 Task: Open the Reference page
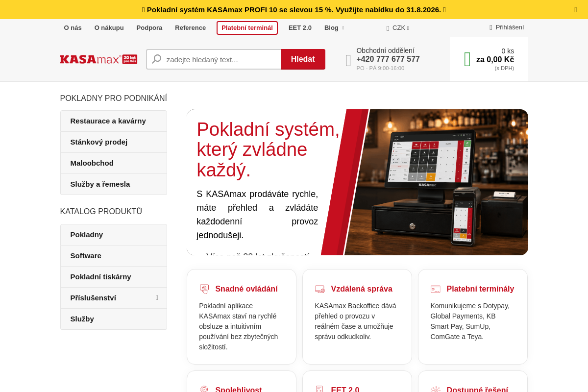191,28
